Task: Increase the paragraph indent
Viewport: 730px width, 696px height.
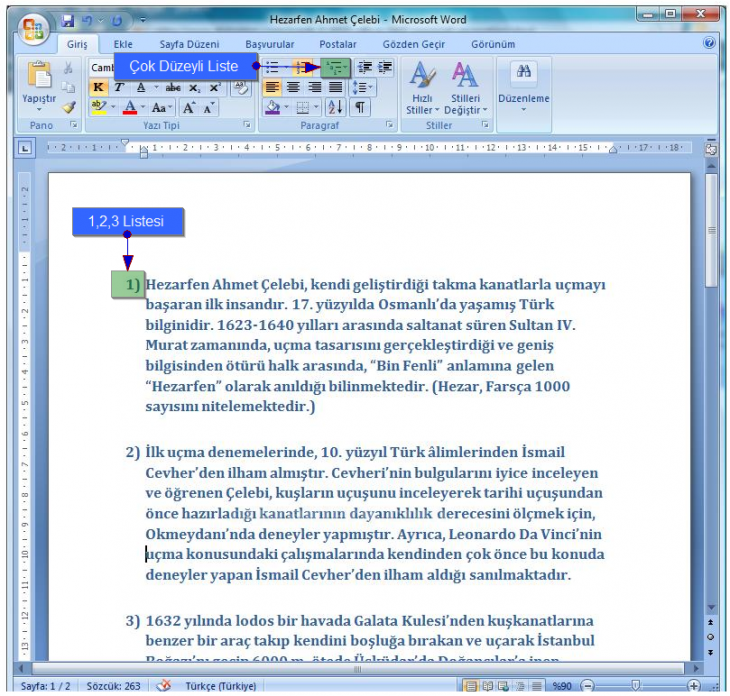Action: pyautogui.click(x=385, y=68)
